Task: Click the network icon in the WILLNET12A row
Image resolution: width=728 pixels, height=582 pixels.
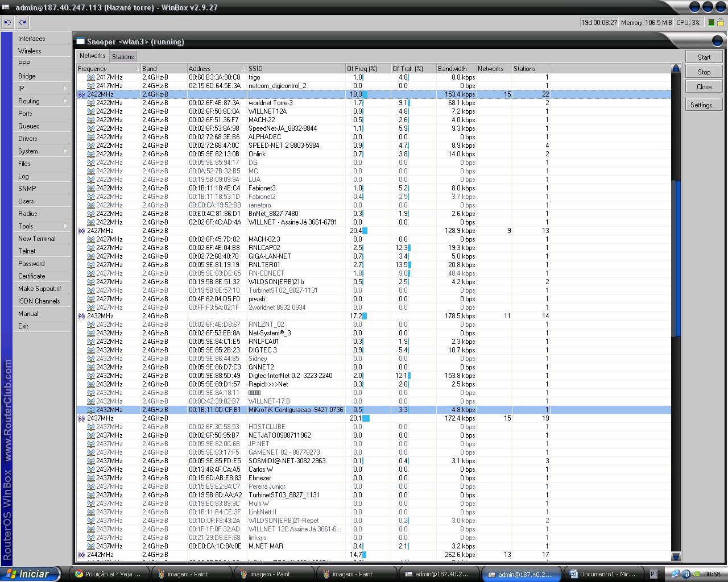Action: click(x=90, y=111)
